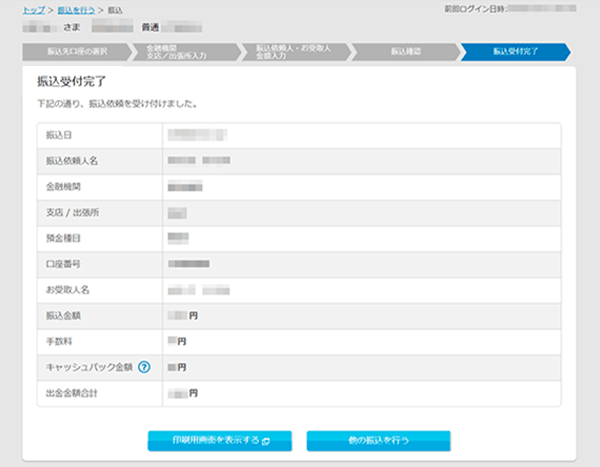Click the 振込受付完了 page heading

tap(72, 83)
